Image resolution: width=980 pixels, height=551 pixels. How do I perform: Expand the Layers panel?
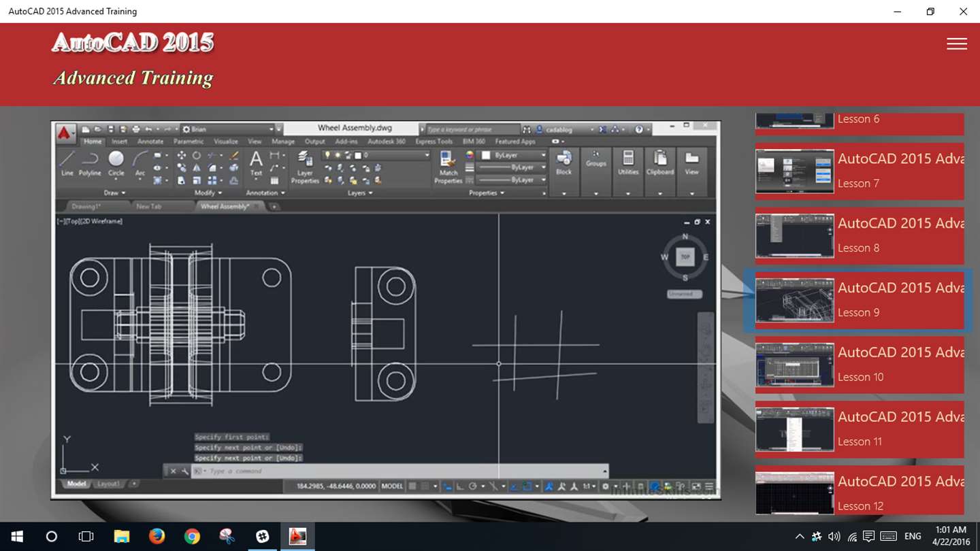360,193
